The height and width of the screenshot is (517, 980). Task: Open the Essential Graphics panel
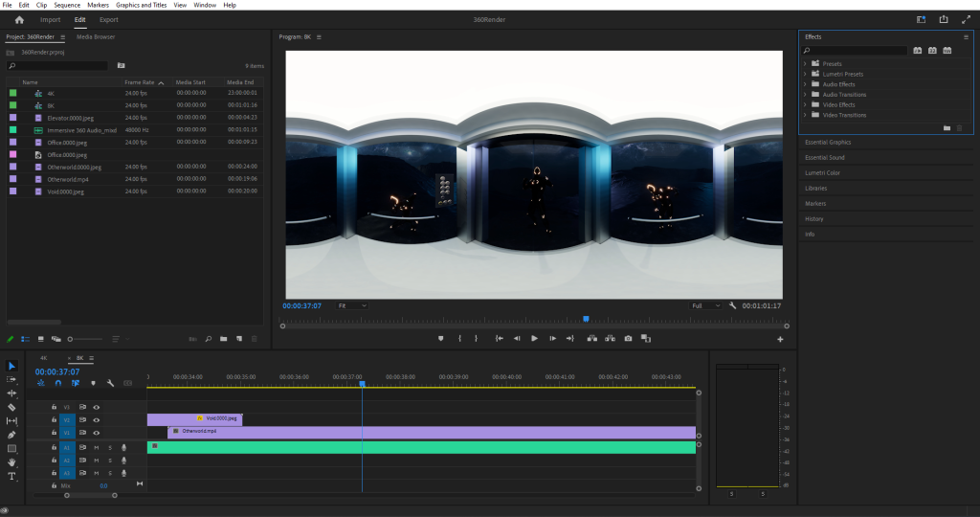click(x=828, y=143)
